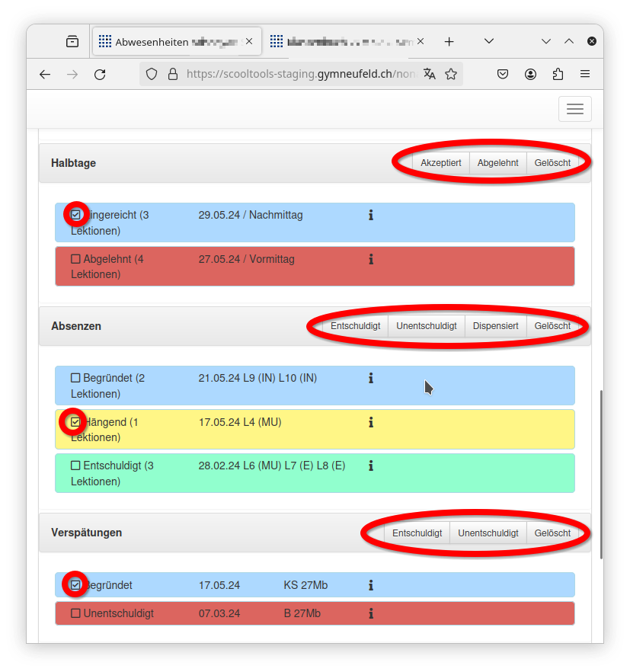
Task: Click the URL address bar field
Action: [x=297, y=74]
